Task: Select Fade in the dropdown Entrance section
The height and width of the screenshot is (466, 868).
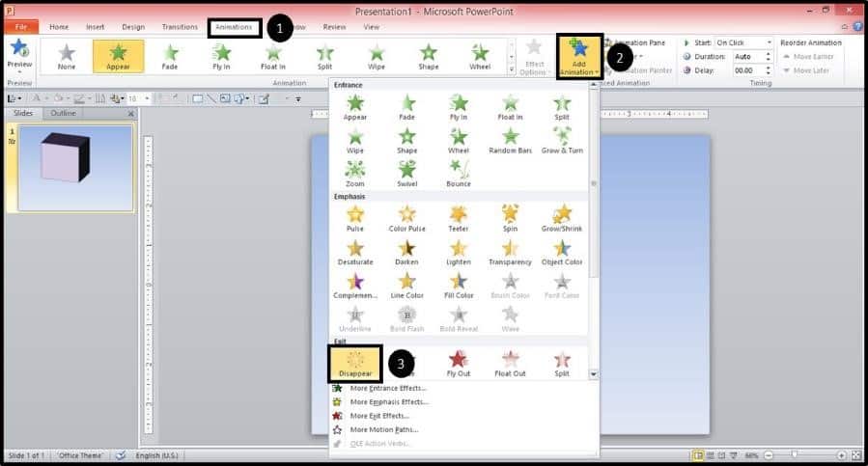Action: coord(406,107)
